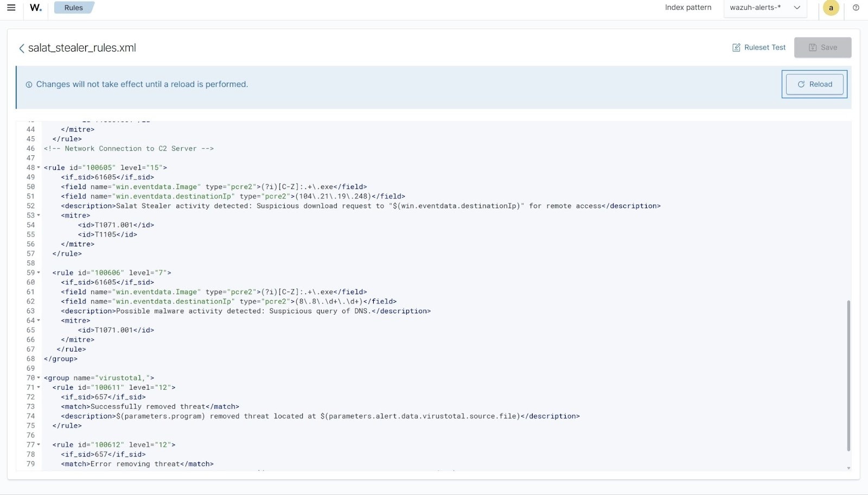Go back using the left chevron arrow
868x495 pixels.
pos(22,48)
